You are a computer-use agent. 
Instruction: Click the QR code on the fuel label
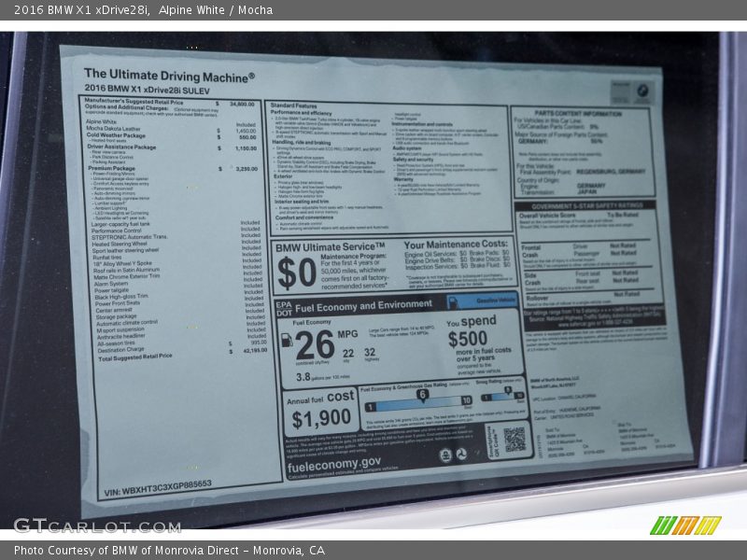point(514,439)
